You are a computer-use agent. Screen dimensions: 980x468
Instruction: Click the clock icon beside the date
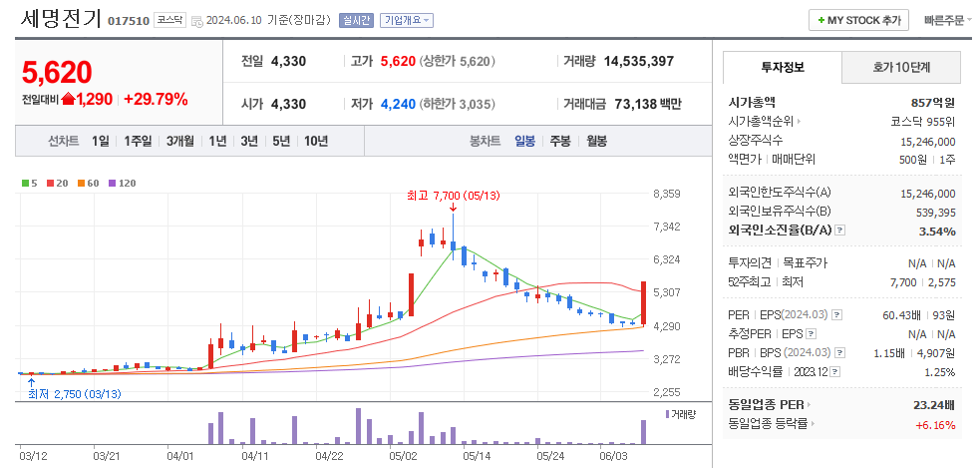tap(196, 21)
